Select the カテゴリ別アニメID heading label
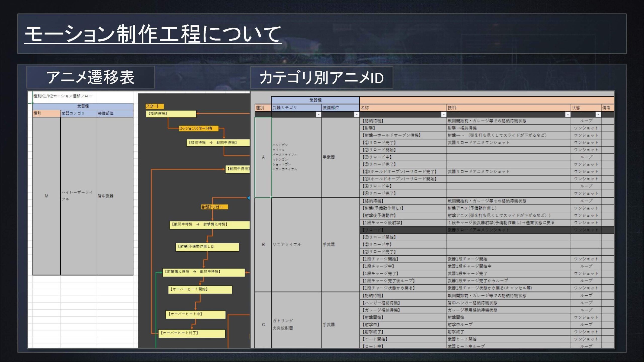 [x=322, y=78]
